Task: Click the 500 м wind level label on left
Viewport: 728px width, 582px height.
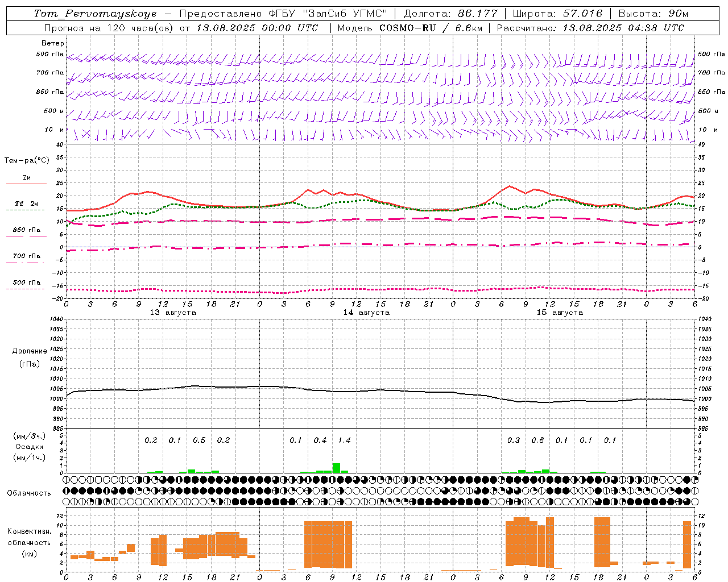Action: pos(54,111)
